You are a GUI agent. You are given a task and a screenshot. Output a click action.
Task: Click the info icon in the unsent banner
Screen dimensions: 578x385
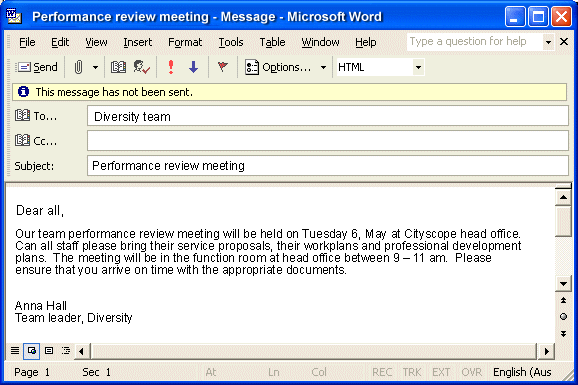click(24, 91)
